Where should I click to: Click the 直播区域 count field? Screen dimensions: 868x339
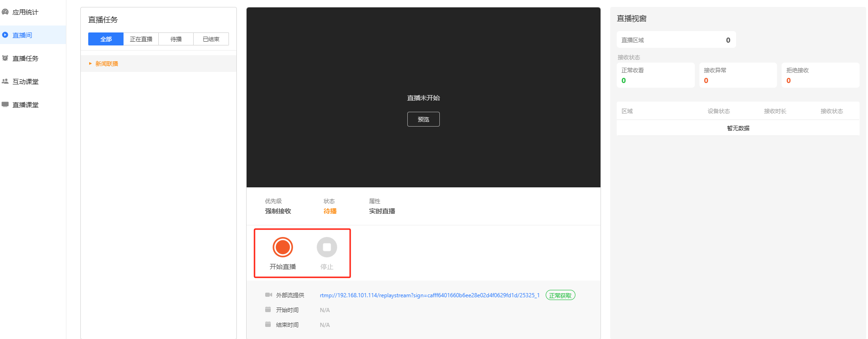pos(676,40)
